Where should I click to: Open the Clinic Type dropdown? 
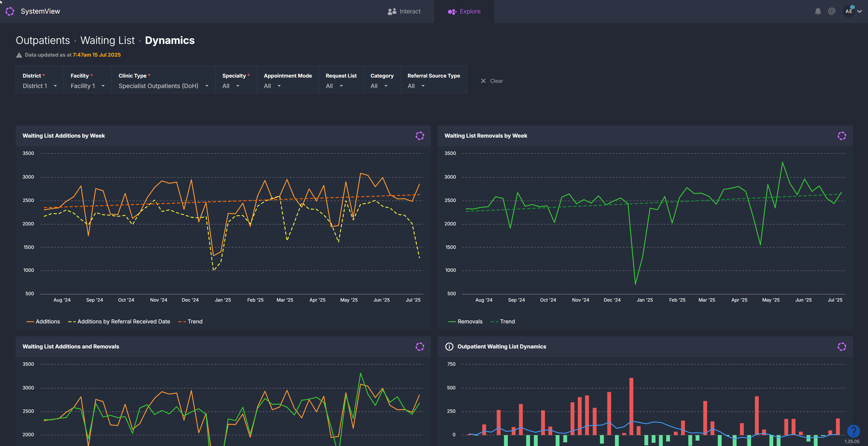coord(163,80)
